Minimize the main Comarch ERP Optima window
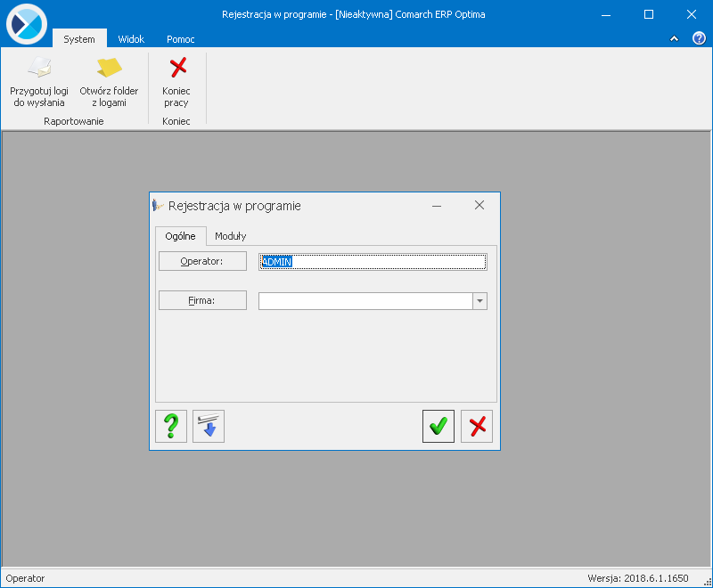 click(x=606, y=14)
